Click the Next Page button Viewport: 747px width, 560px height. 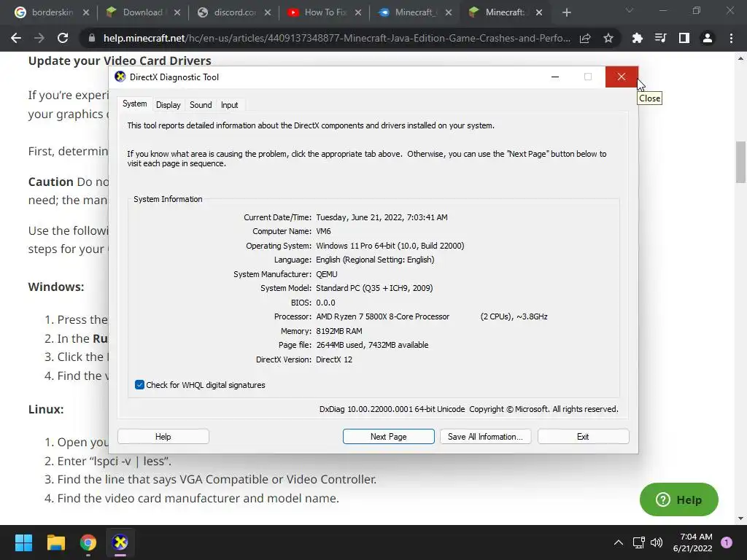pos(388,437)
